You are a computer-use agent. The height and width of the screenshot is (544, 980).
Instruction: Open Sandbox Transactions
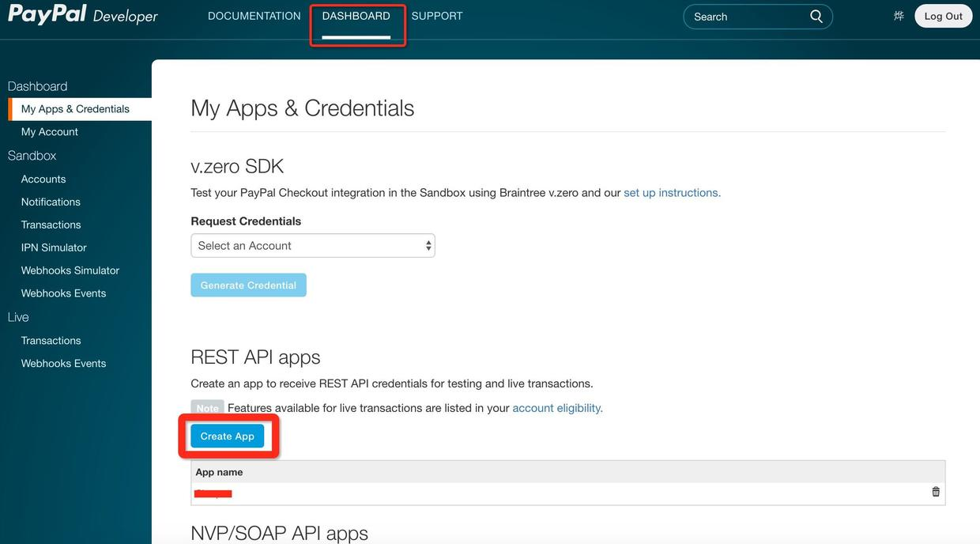(x=51, y=225)
